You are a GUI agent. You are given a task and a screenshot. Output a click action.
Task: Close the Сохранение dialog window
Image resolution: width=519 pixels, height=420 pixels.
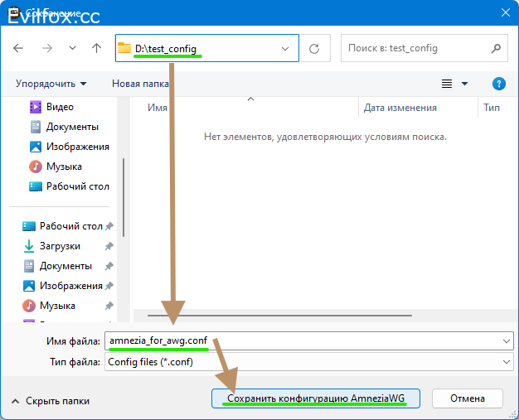click(506, 12)
